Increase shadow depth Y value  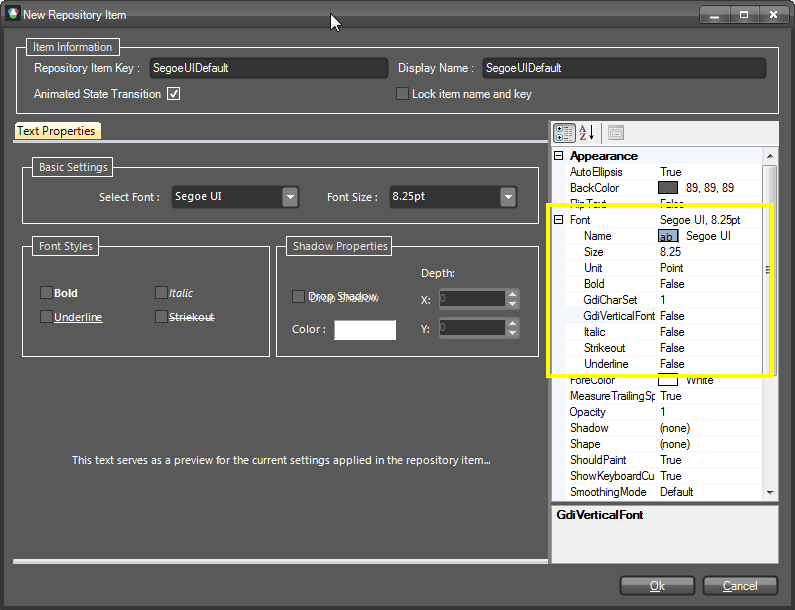(513, 324)
